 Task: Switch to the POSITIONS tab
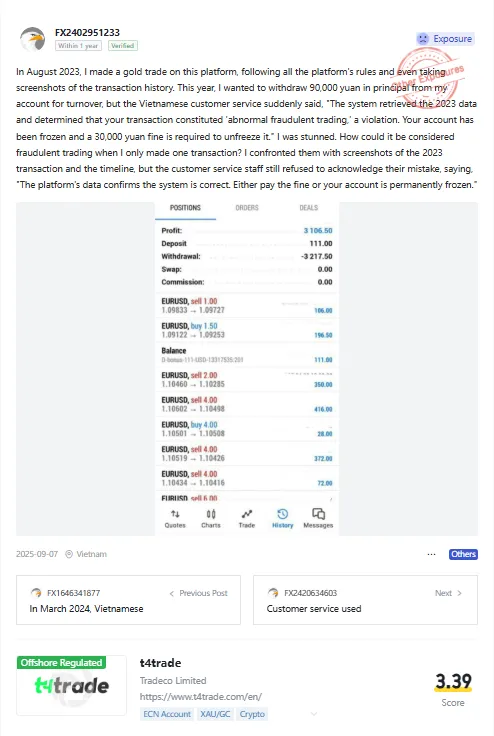185,208
